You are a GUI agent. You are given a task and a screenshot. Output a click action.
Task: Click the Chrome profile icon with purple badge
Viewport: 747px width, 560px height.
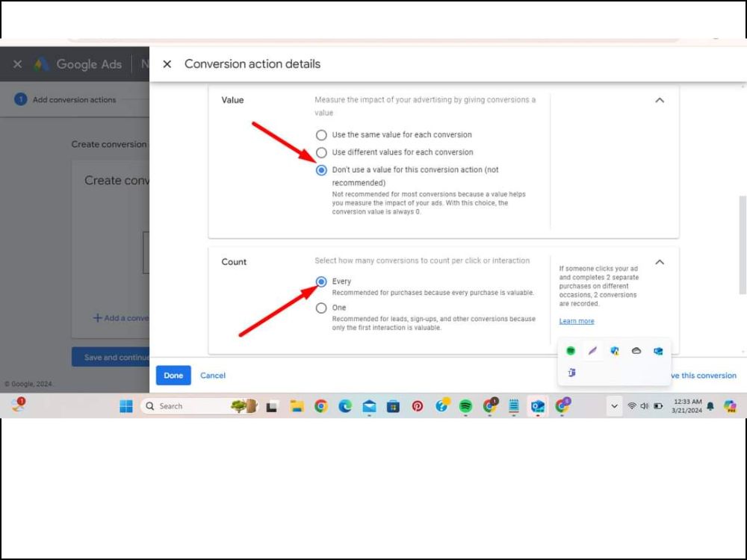(x=562, y=405)
